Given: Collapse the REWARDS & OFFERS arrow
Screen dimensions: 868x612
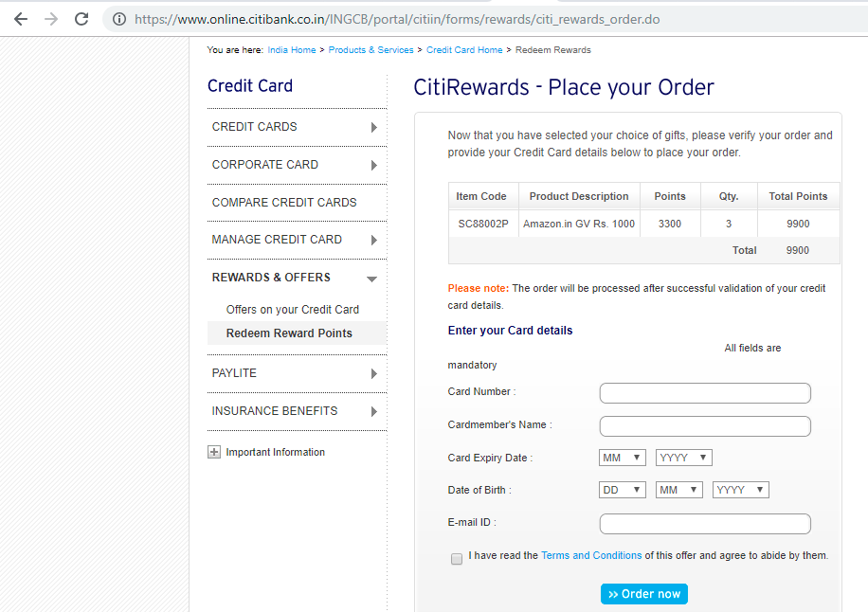Looking at the screenshot, I should pos(372,279).
